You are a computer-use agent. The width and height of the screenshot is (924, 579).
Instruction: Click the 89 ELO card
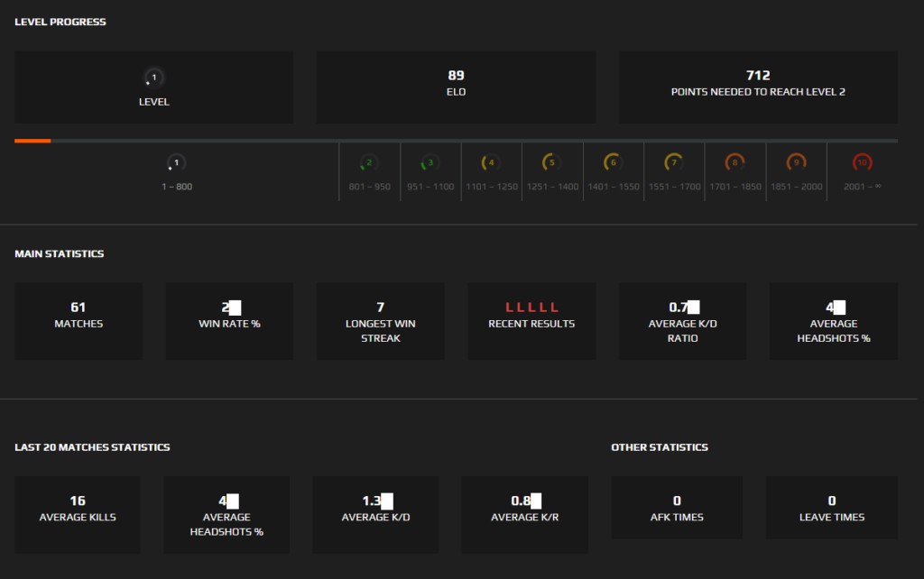456,87
